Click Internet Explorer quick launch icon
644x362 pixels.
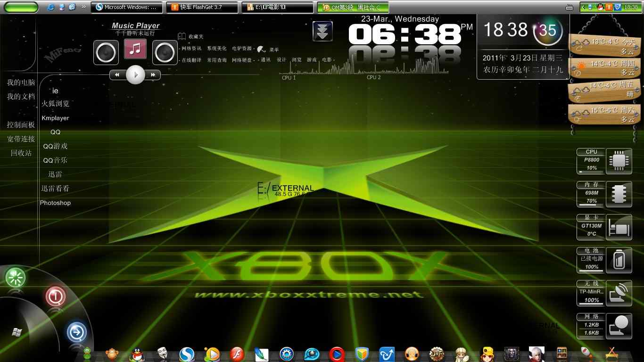coord(51,7)
